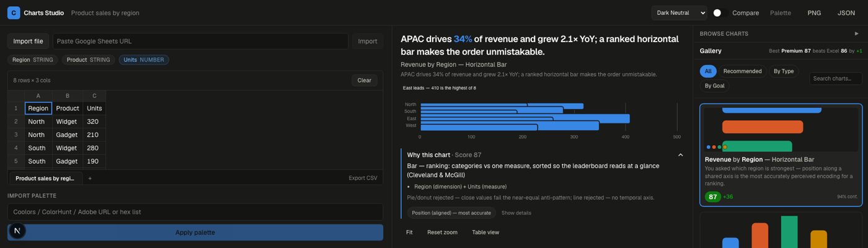
Task: Click the Import button next to URL field
Action: (x=368, y=41)
